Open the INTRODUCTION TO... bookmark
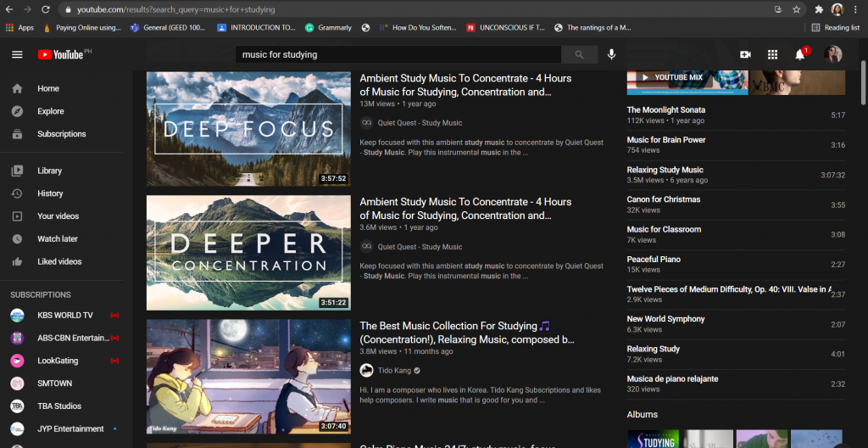This screenshot has width=868, height=448. (x=256, y=27)
